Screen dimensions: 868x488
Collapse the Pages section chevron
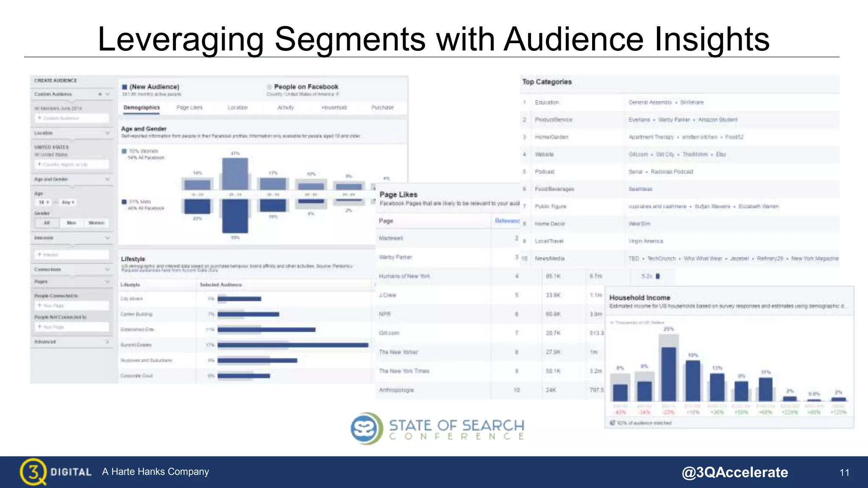tap(107, 282)
